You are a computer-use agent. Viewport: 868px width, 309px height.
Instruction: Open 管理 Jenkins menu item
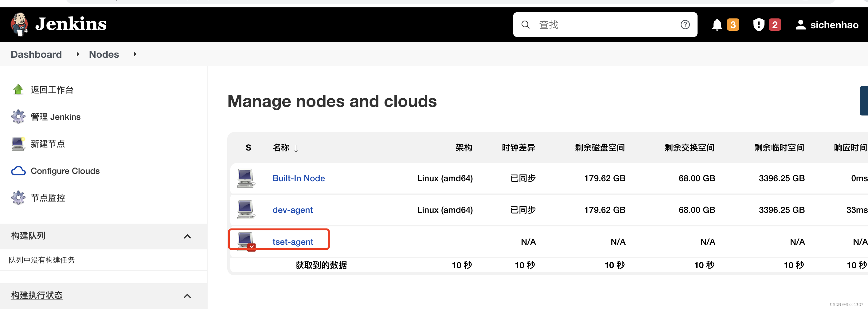(56, 117)
